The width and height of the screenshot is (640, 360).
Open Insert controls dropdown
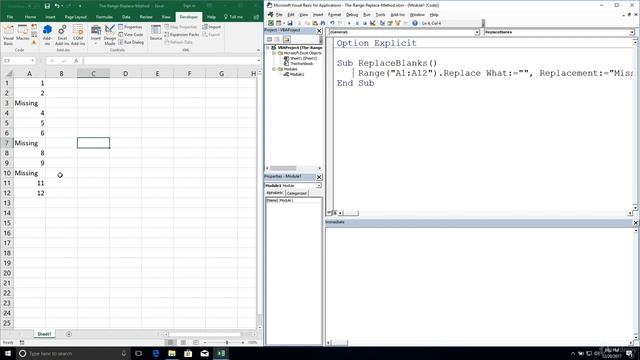(x=96, y=34)
